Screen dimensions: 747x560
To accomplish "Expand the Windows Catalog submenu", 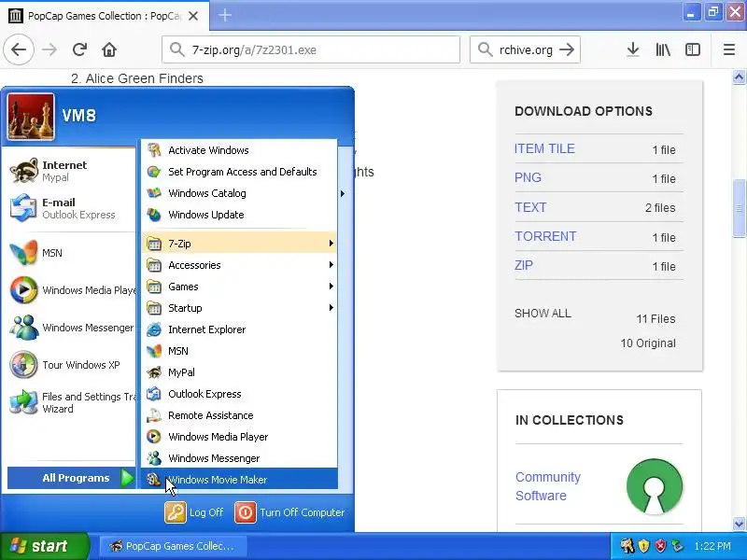I will click(x=240, y=193).
